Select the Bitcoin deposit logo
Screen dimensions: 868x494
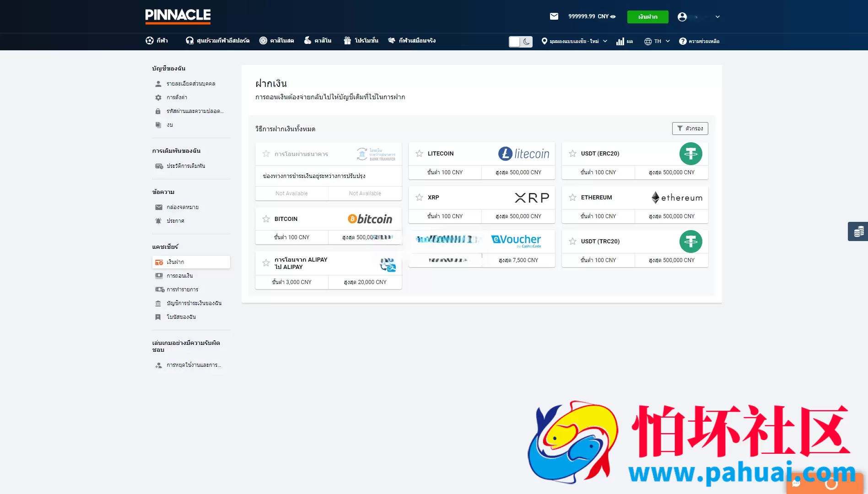[x=370, y=219]
